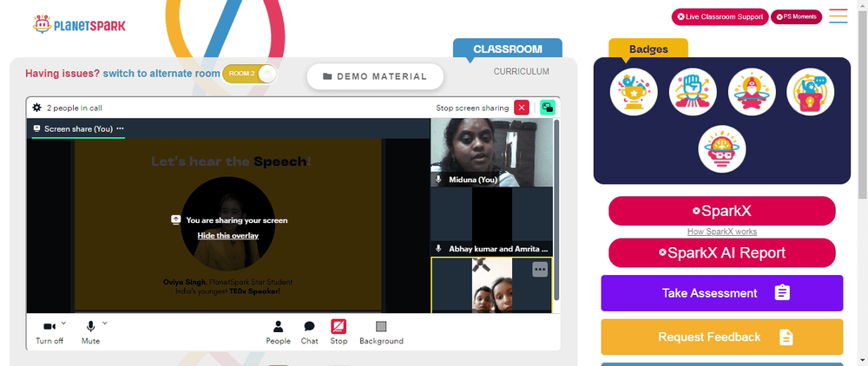Viewport: 868px width, 366px height.
Task: Select the meditating guru badge
Action: 752,92
